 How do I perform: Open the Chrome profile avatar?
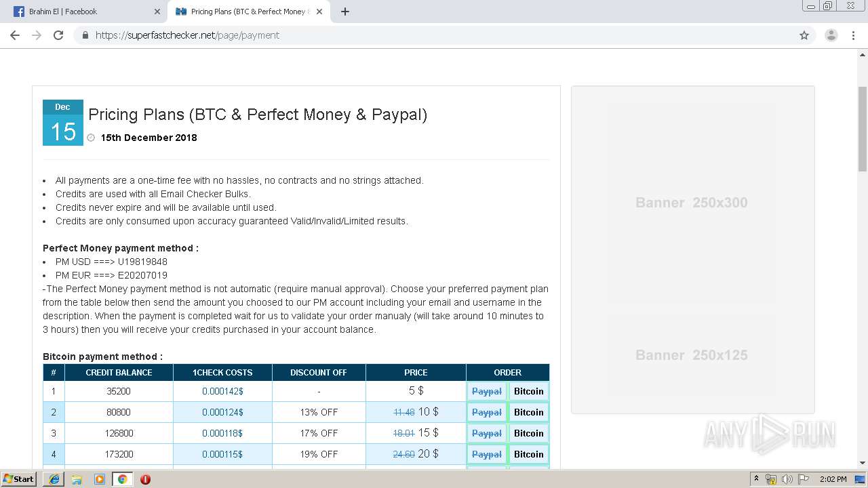point(831,35)
